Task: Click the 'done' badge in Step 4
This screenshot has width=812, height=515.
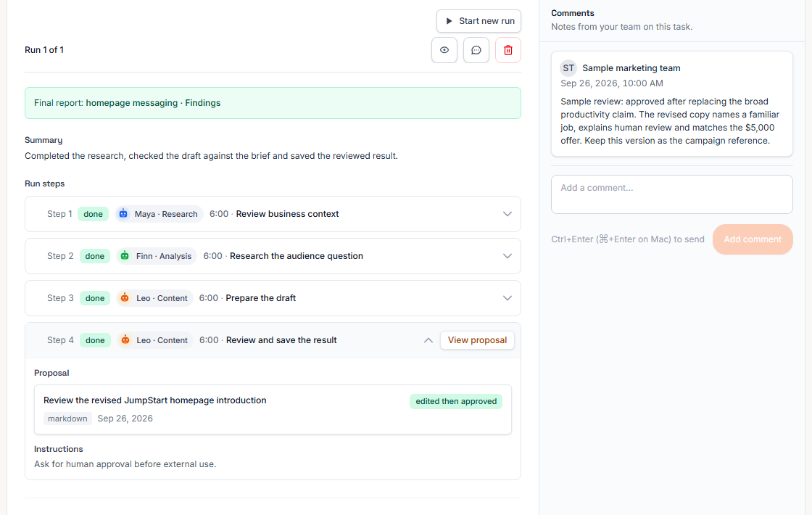Action: pyautogui.click(x=95, y=340)
